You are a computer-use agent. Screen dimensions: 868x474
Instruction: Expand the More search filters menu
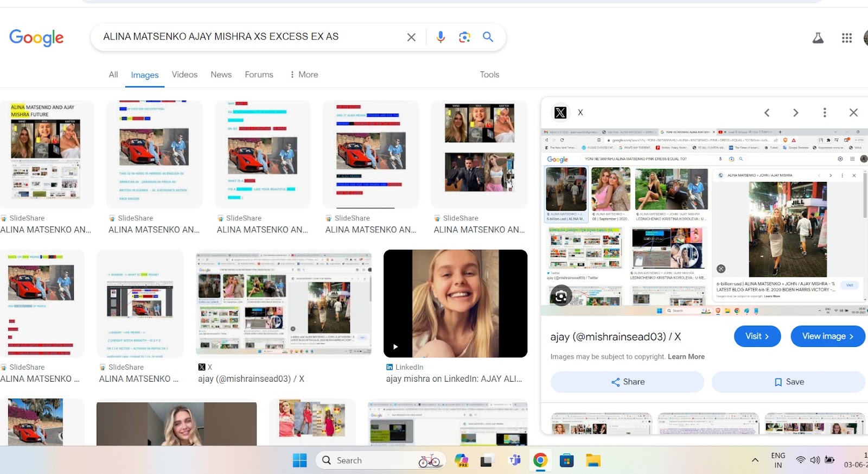304,74
